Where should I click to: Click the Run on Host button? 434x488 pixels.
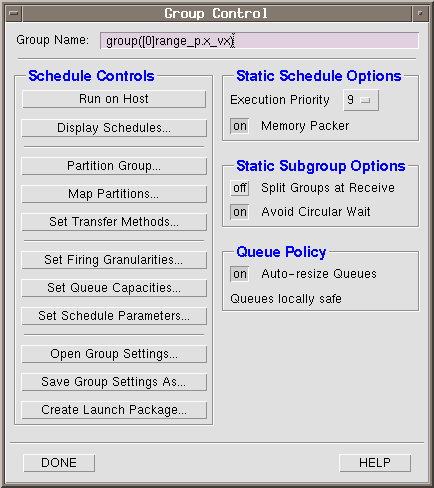pyautogui.click(x=114, y=99)
